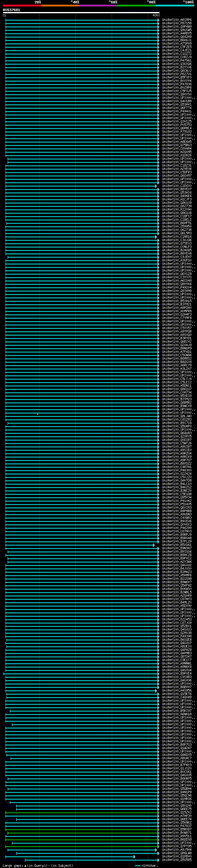
Task: Select hit label UniRef100_A7SRV8
Action: pos(177,44)
